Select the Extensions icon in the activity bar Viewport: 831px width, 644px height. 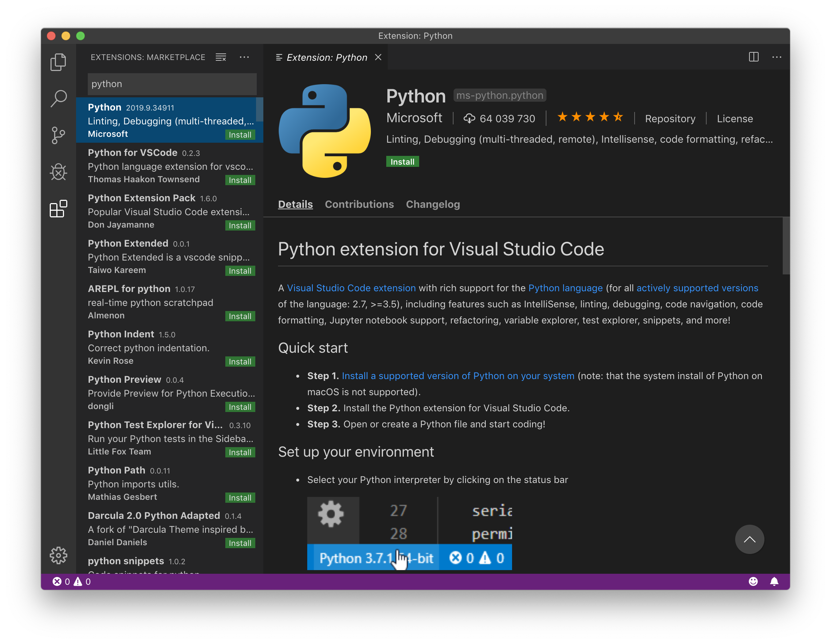tap(58, 209)
